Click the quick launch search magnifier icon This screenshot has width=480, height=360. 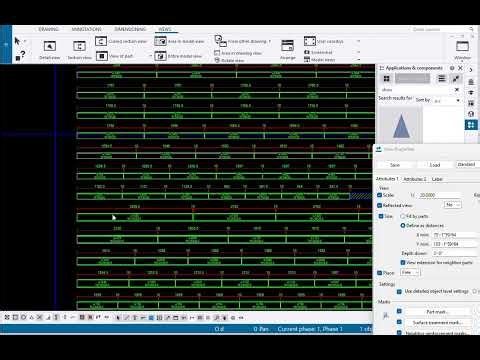tap(471, 29)
